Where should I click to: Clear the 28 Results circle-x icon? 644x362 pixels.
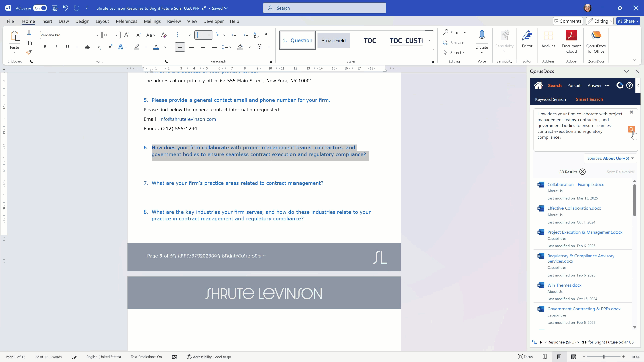pos(583,172)
